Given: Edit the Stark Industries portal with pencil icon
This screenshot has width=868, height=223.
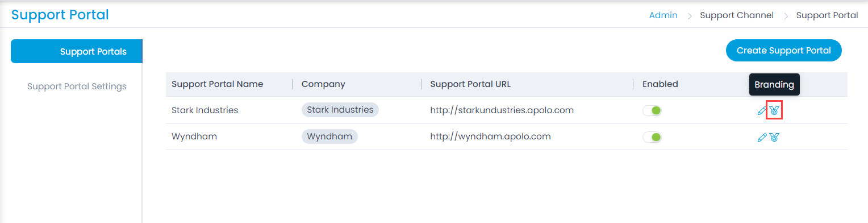Looking at the screenshot, I should point(762,111).
